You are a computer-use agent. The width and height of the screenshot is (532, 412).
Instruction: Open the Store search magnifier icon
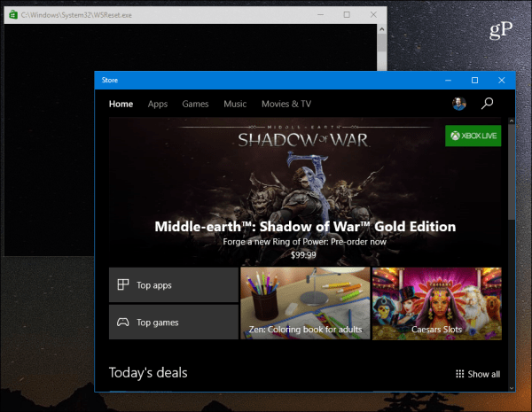[487, 103]
